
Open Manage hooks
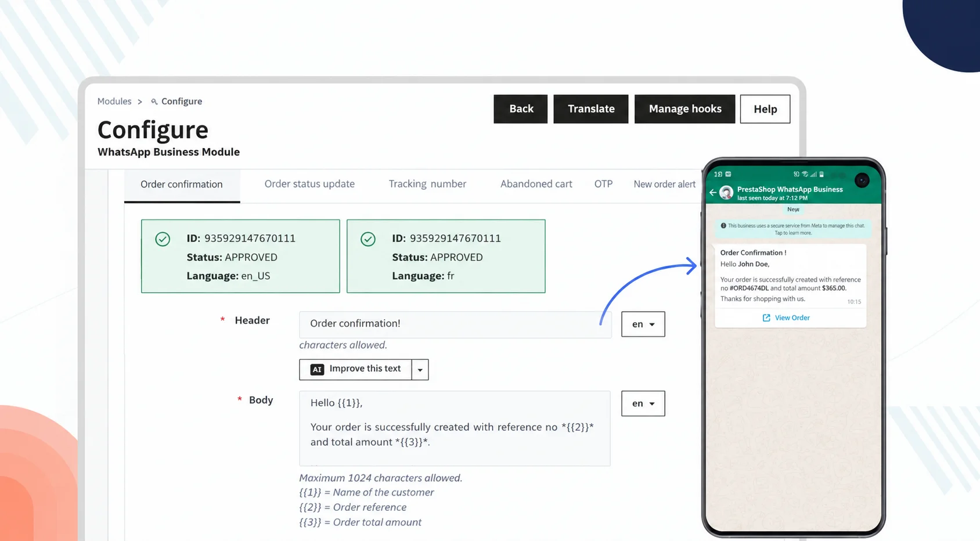(x=685, y=109)
